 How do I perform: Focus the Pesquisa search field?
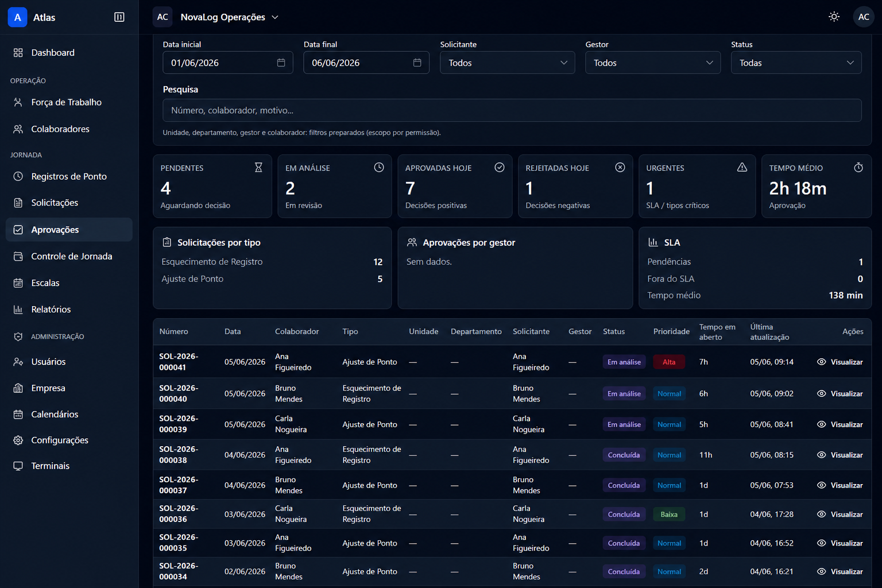512,110
